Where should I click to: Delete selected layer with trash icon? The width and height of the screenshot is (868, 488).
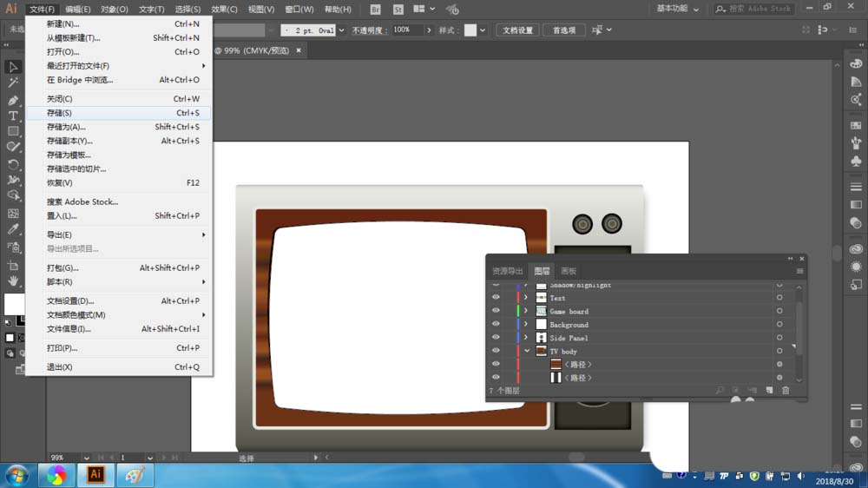click(786, 391)
